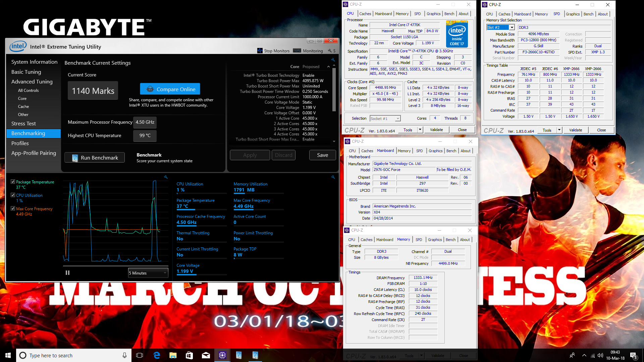Launch Edge browser from taskbar

[x=157, y=355]
